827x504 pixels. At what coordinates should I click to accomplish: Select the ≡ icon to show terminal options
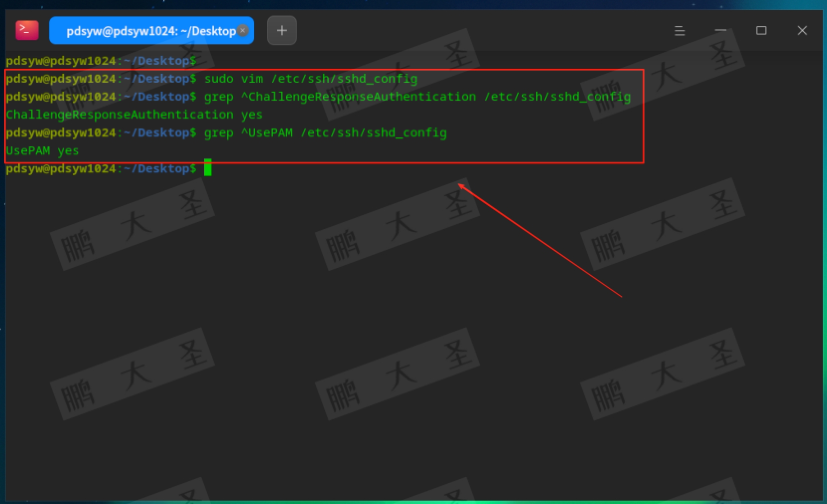pyautogui.click(x=680, y=30)
